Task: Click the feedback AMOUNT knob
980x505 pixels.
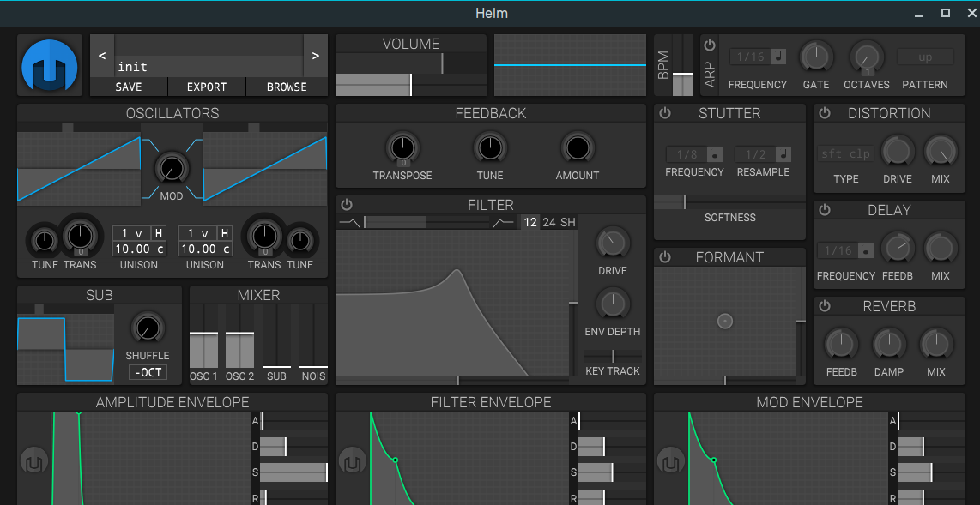Action: (577, 148)
